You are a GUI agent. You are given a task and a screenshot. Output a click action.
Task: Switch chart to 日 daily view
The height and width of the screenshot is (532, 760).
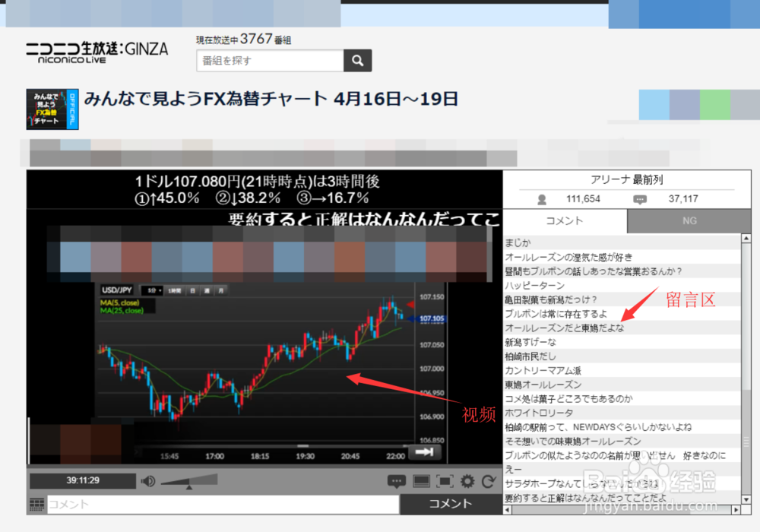[x=192, y=290]
